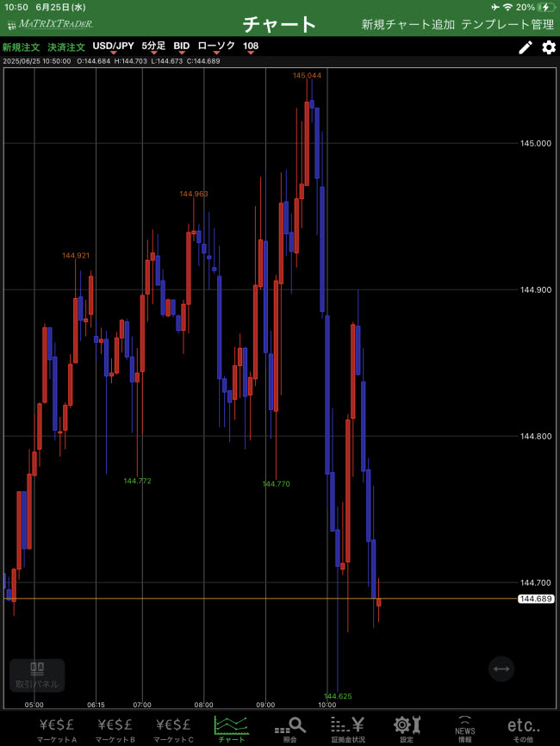Open 証拠金状況 margin status tab

pyautogui.click(x=348, y=730)
